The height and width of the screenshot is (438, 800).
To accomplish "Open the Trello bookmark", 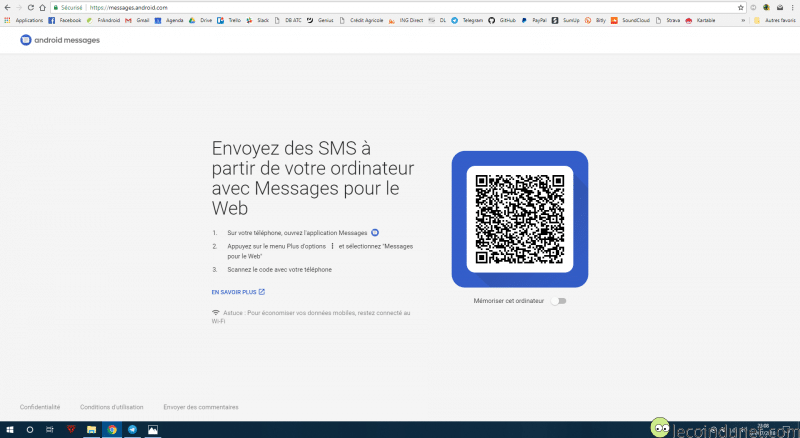I will (x=229, y=20).
